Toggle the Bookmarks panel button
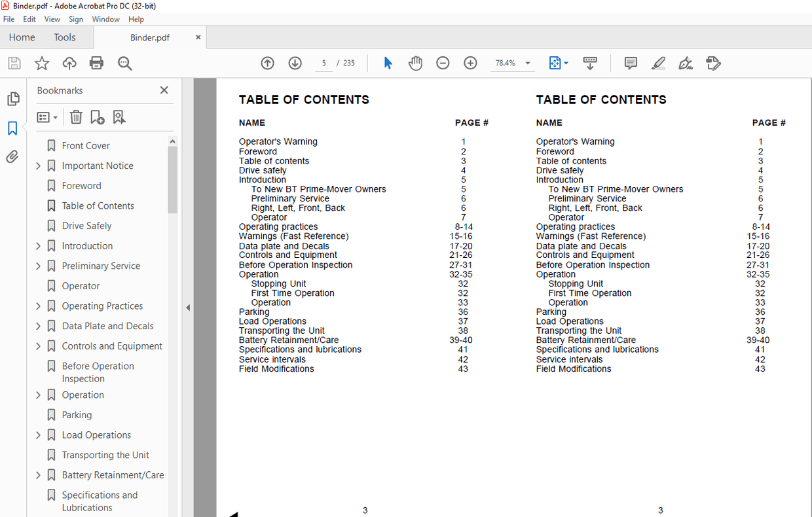Screen dimensions: 812x517 pos(12,128)
